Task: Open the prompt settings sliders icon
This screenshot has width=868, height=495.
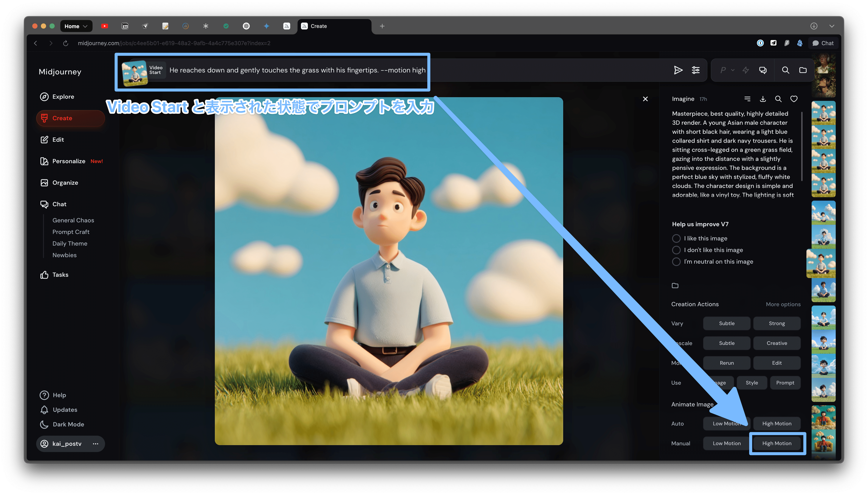Action: (696, 70)
